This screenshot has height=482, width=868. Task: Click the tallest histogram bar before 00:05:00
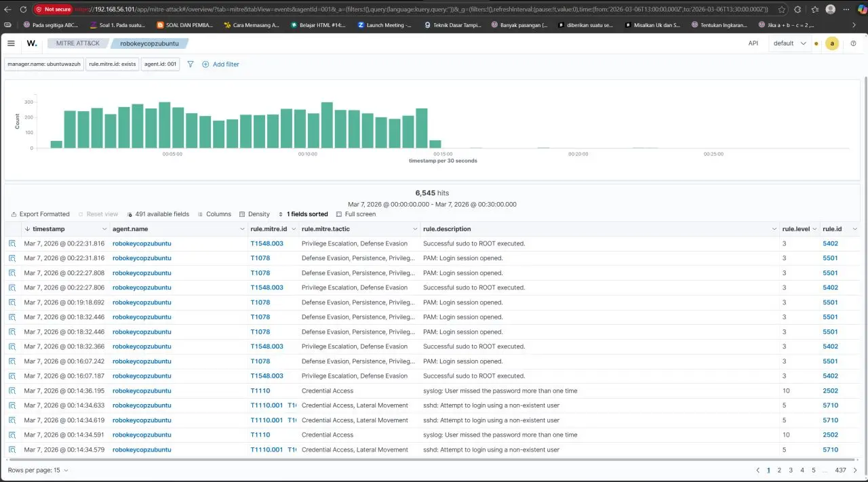164,125
